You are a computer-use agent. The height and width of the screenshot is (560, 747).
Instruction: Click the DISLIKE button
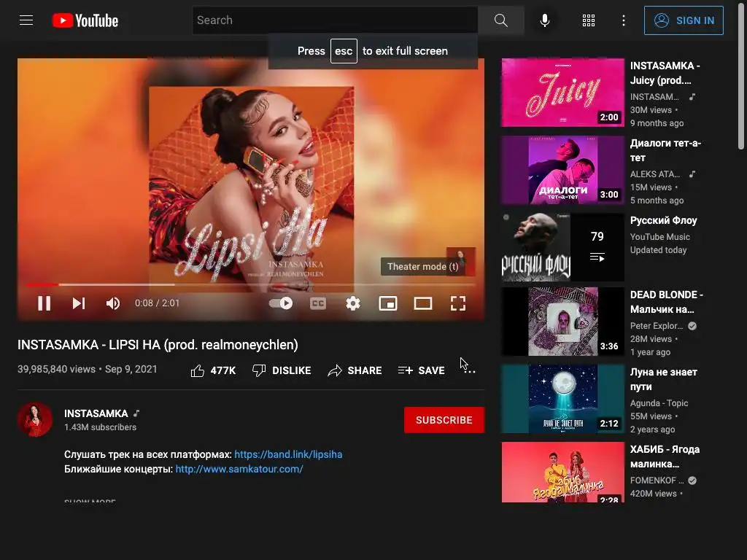pyautogui.click(x=282, y=370)
